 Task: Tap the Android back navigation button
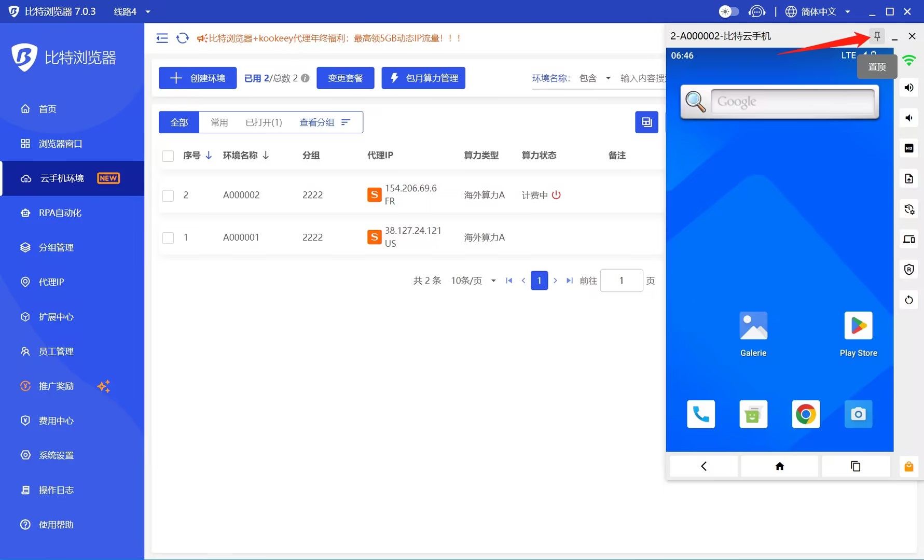(704, 466)
